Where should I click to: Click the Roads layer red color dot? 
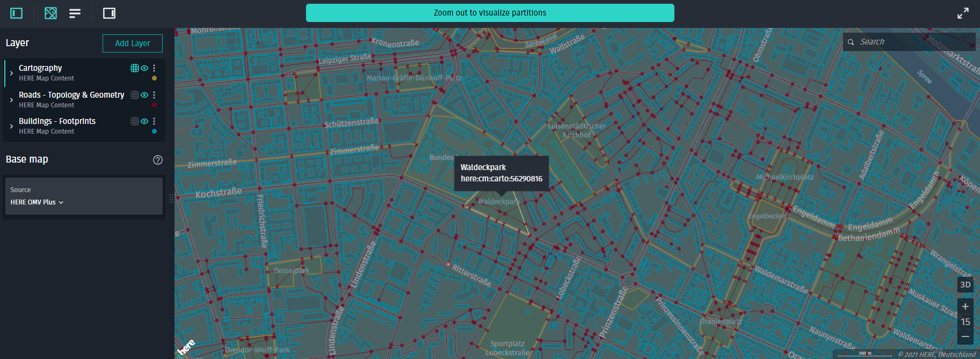tap(154, 105)
